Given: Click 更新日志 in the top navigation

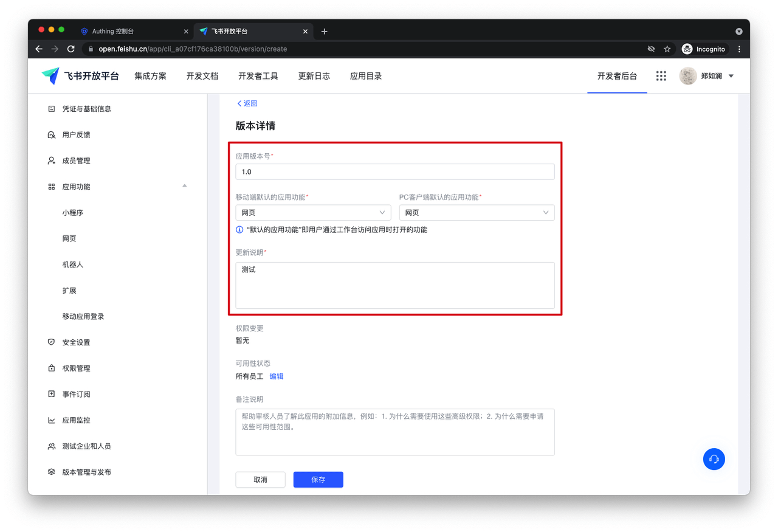Looking at the screenshot, I should point(314,75).
